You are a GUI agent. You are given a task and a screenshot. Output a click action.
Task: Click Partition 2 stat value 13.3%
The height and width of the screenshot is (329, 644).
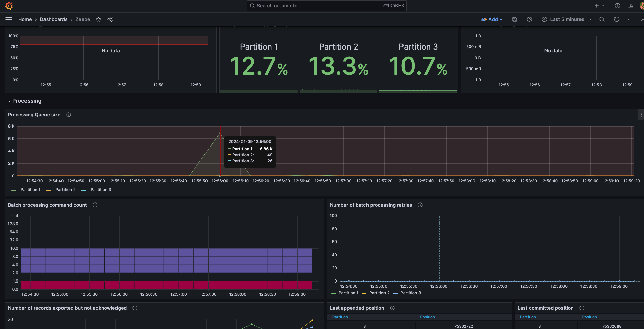[x=338, y=66]
